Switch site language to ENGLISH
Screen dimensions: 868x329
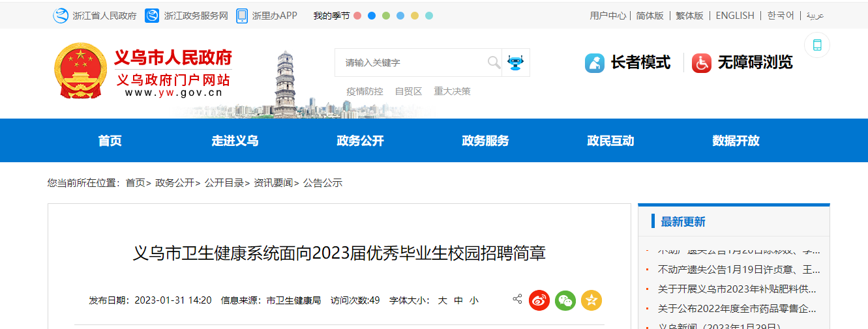coord(735,16)
